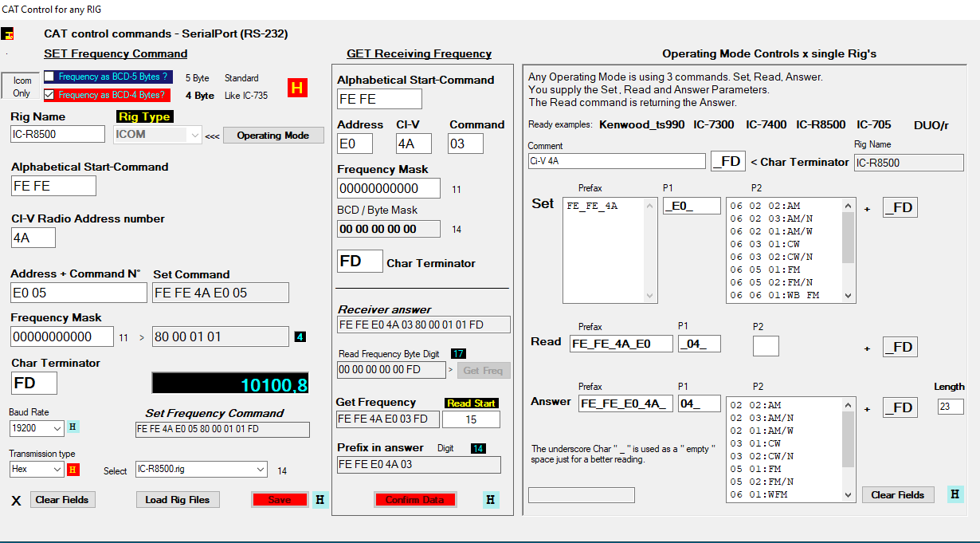Screen dimensions: 980x543
Task: Click the Read Start 15 field
Action: click(x=472, y=419)
